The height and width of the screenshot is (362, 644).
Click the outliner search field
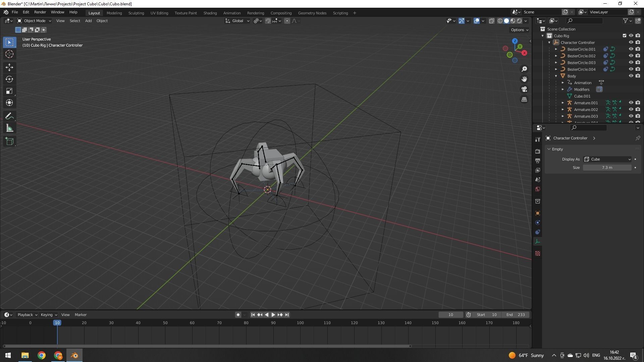click(584, 21)
